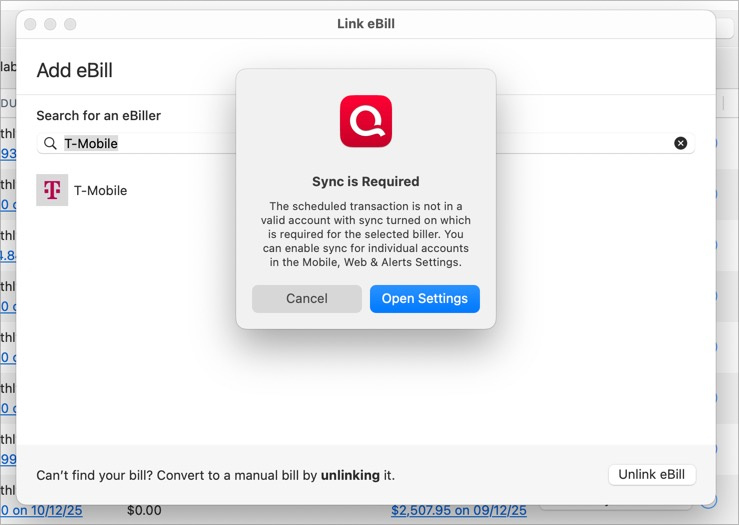The height and width of the screenshot is (525, 739).
Task: Select the T-Mobile logo thumbnail
Action: click(x=52, y=190)
